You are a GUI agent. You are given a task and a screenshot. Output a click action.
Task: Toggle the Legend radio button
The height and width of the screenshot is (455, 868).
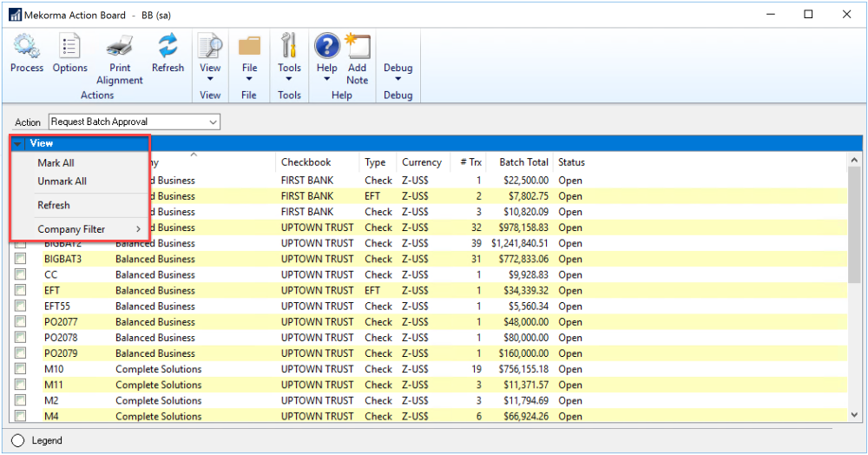pos(17,440)
